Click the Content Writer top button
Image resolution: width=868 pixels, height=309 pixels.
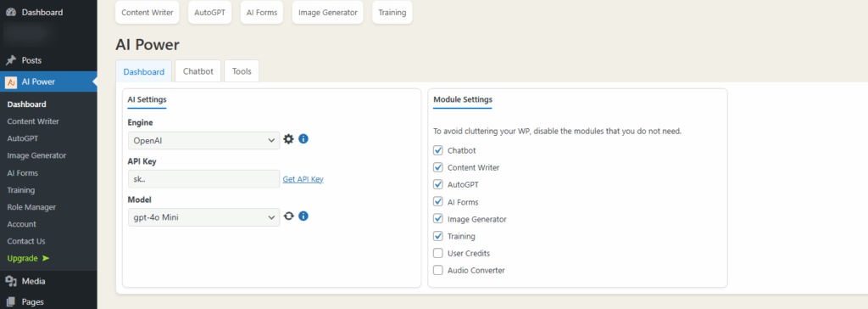click(x=147, y=13)
